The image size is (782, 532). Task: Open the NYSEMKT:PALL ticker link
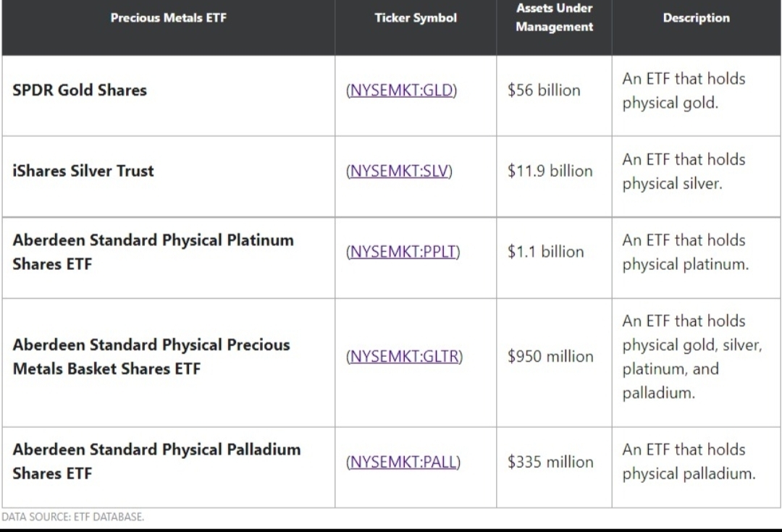pos(403,462)
